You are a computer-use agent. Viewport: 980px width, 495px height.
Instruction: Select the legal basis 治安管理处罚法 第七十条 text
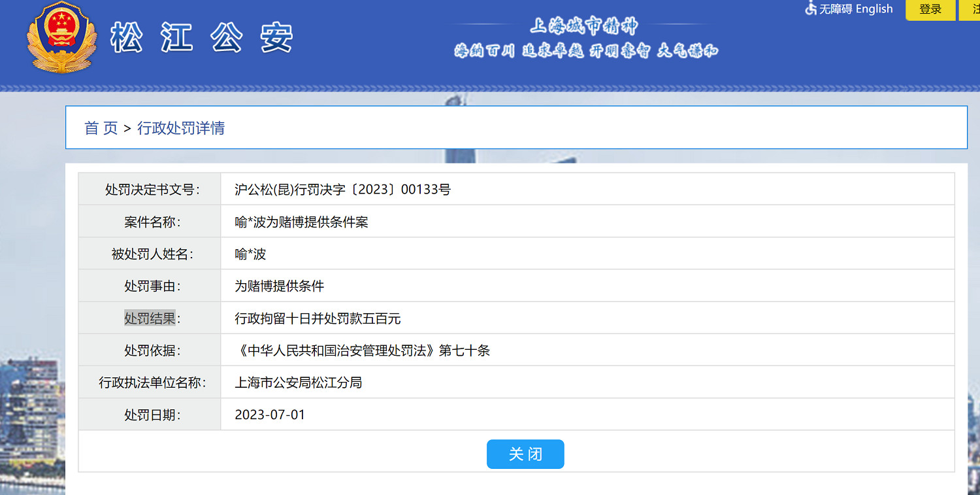pyautogui.click(x=363, y=350)
